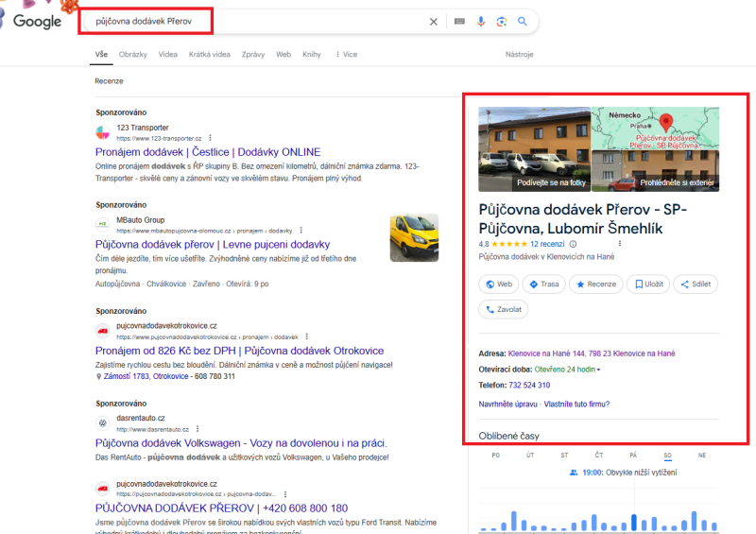Screen dimensions: 756x534
Task: Select SO day in popular times
Action: click(x=667, y=455)
